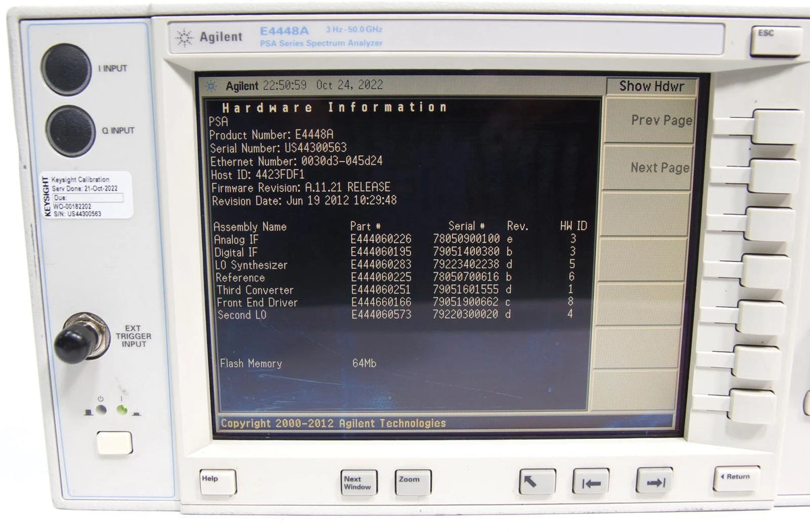Image resolution: width=810 pixels, height=532 pixels.
Task: Touch the Q INPUT connector
Action: pyautogui.click(x=70, y=131)
